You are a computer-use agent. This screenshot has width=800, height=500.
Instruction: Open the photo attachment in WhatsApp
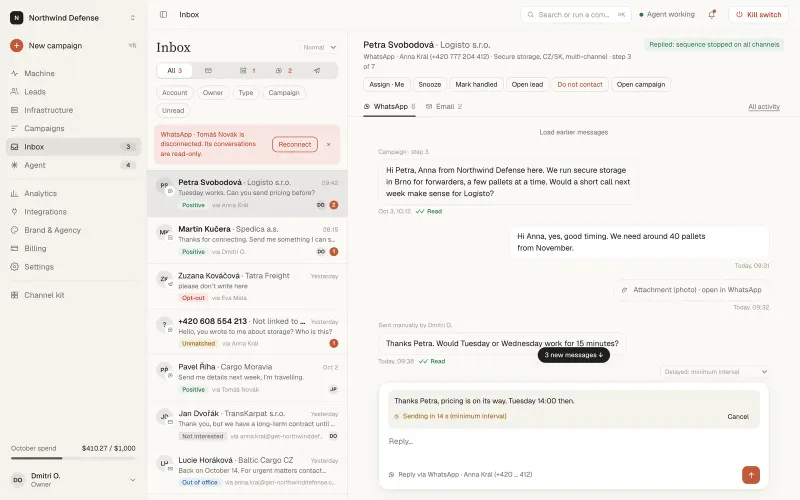pyautogui.click(x=691, y=290)
